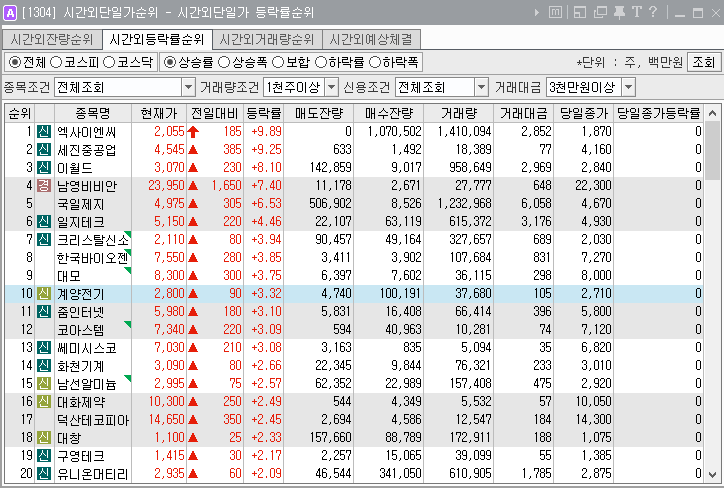Switch to the 시간외등락률순위 tab
Viewport: 724px width, 488px height.
pyautogui.click(x=157, y=40)
